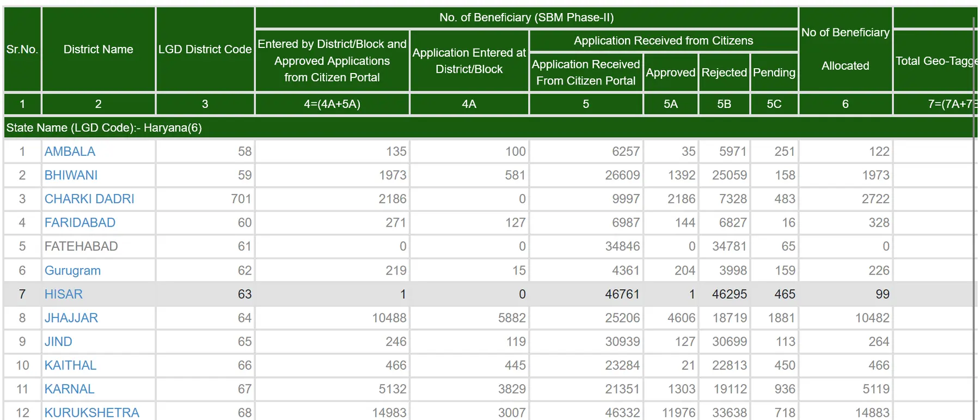Click the 4A column index cell
Screen dimensions: 980x420
click(469, 104)
